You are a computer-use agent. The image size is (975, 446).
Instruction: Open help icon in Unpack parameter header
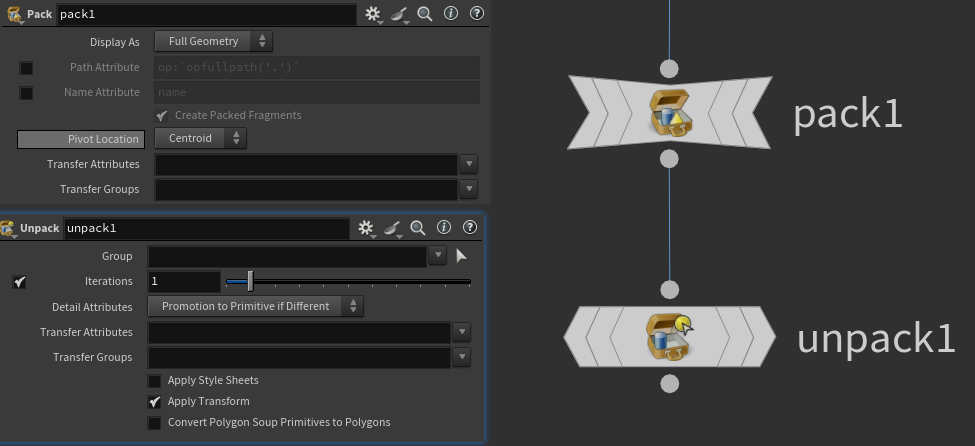470,228
